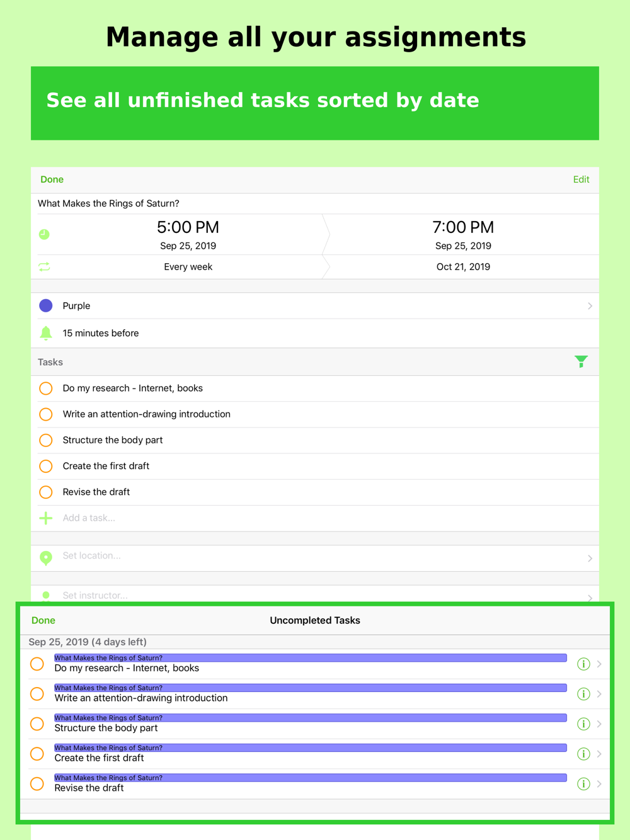Change the Oct 21, 2019 repeat end date
Image resolution: width=630 pixels, height=840 pixels.
pos(463,267)
